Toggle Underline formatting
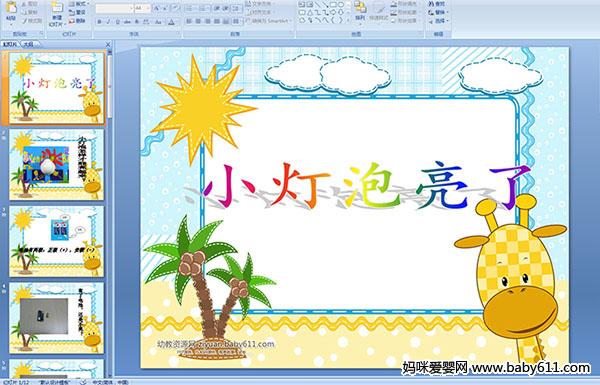 coord(118,22)
